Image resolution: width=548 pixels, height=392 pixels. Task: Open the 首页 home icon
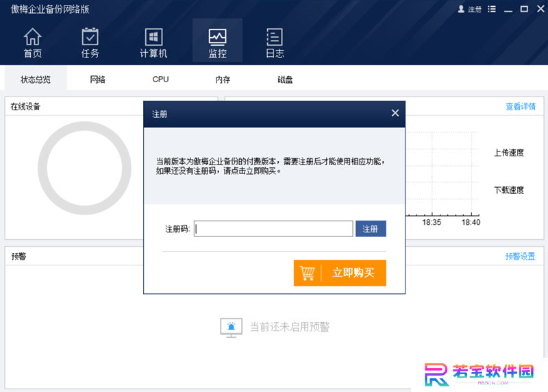pyautogui.click(x=32, y=42)
